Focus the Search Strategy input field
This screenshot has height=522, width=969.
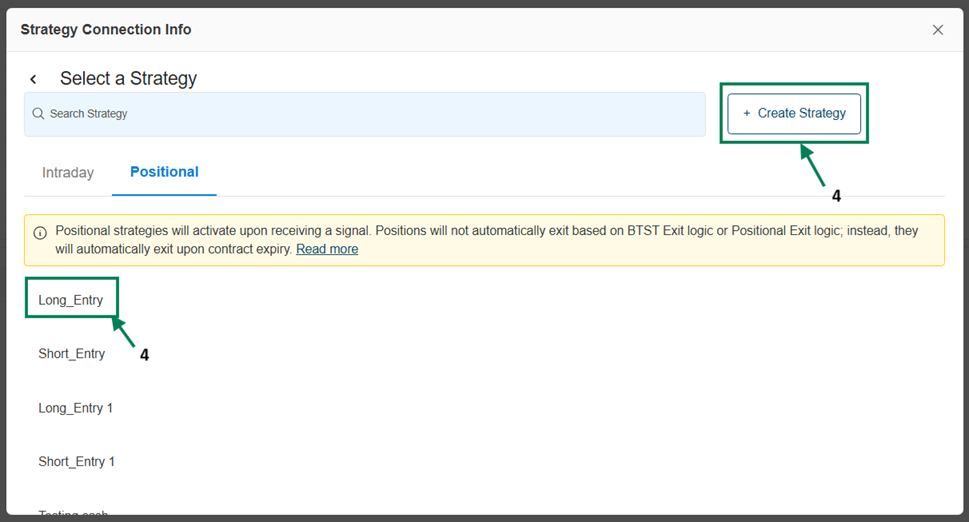[370, 114]
